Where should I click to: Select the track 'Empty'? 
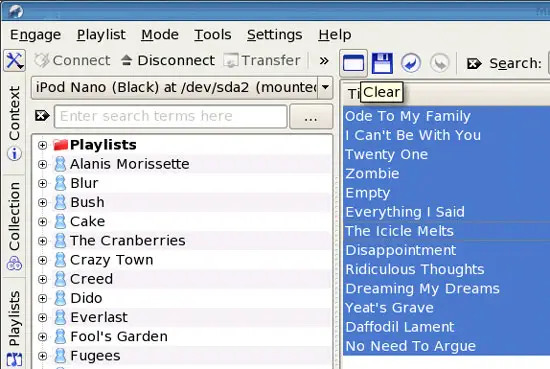(x=368, y=193)
